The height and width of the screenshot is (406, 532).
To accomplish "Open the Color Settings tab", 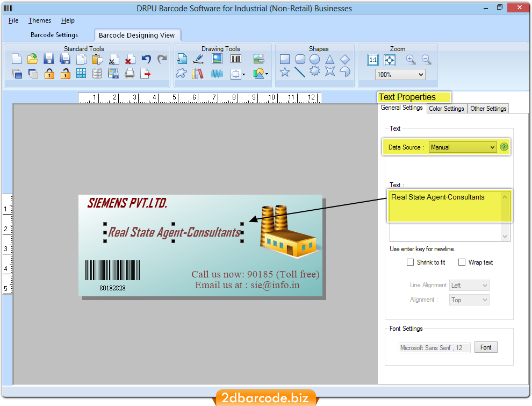I will point(447,108).
